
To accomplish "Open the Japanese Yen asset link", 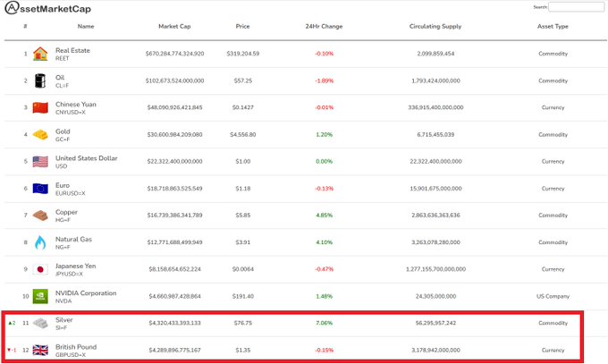I will [76, 266].
